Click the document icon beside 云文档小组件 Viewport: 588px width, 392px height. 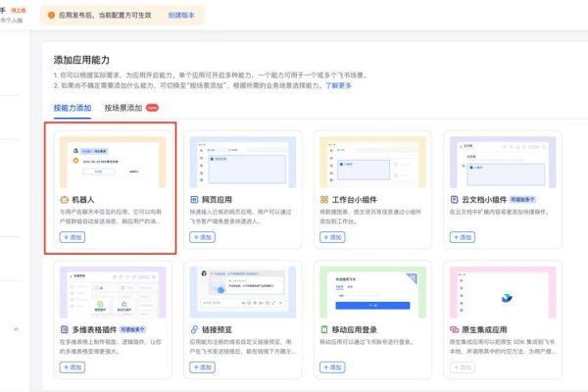coord(454,200)
